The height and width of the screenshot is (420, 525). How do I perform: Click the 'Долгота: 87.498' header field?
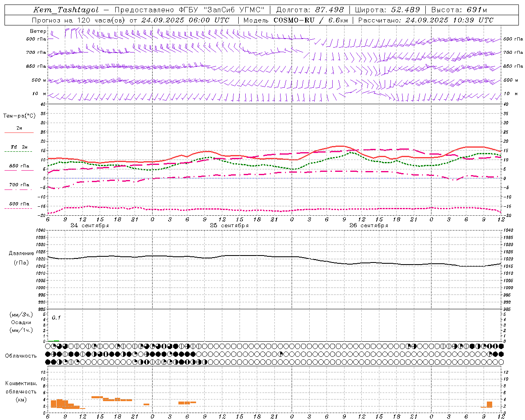[310, 10]
